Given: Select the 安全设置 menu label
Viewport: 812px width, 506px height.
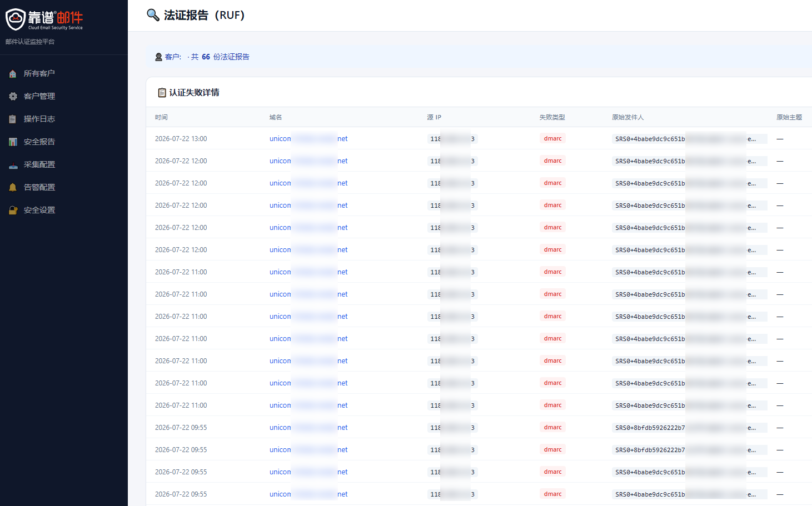Looking at the screenshot, I should point(39,211).
